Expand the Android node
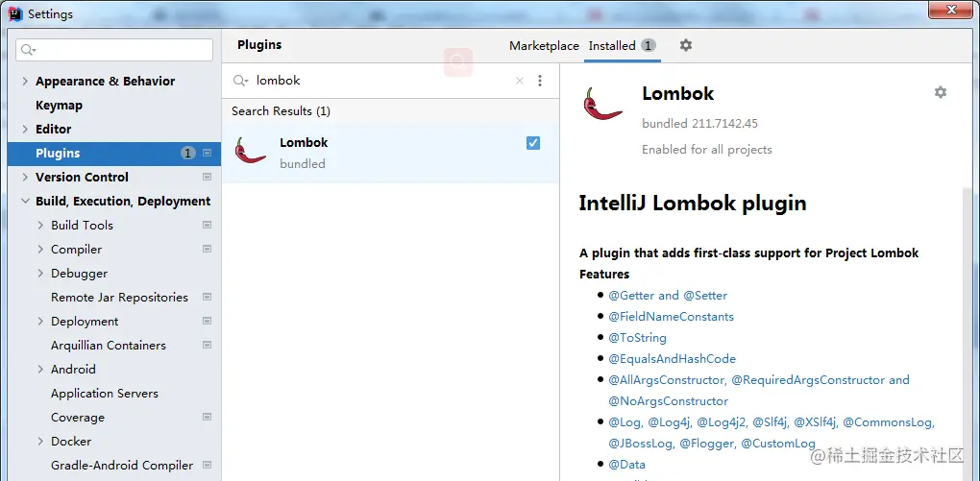 click(40, 370)
